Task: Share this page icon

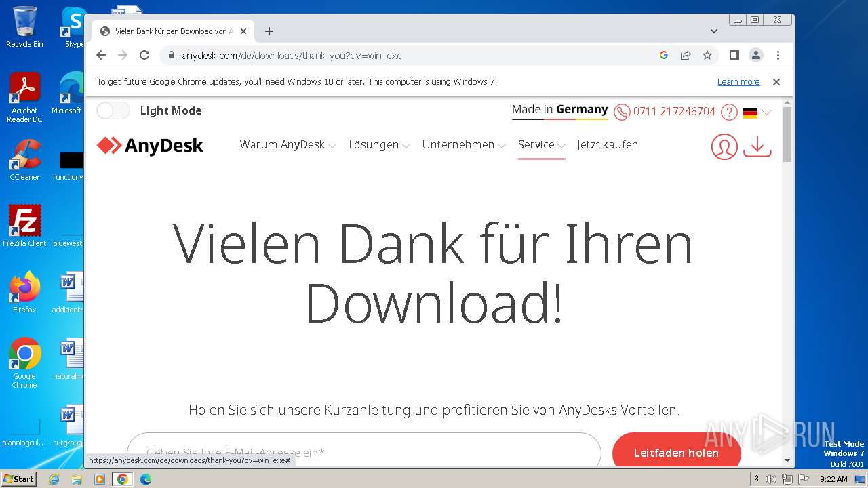Action: [x=686, y=56]
